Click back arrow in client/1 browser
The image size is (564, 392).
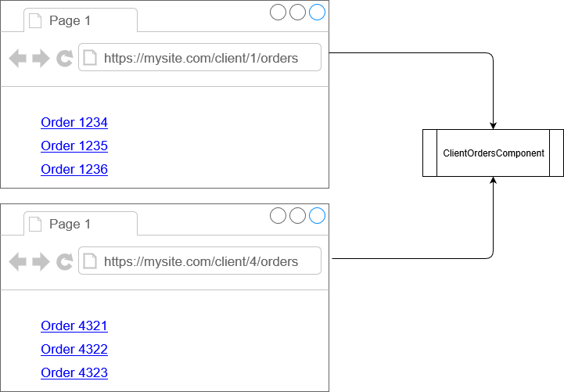pos(18,58)
